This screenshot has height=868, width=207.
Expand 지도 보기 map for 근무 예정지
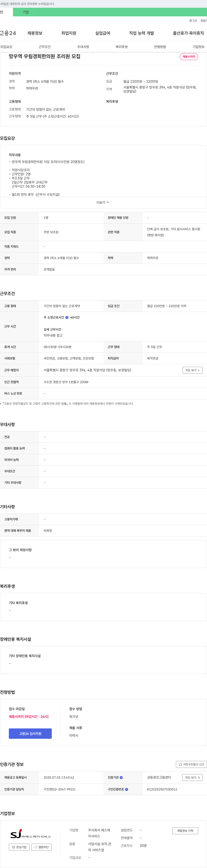tap(193, 370)
